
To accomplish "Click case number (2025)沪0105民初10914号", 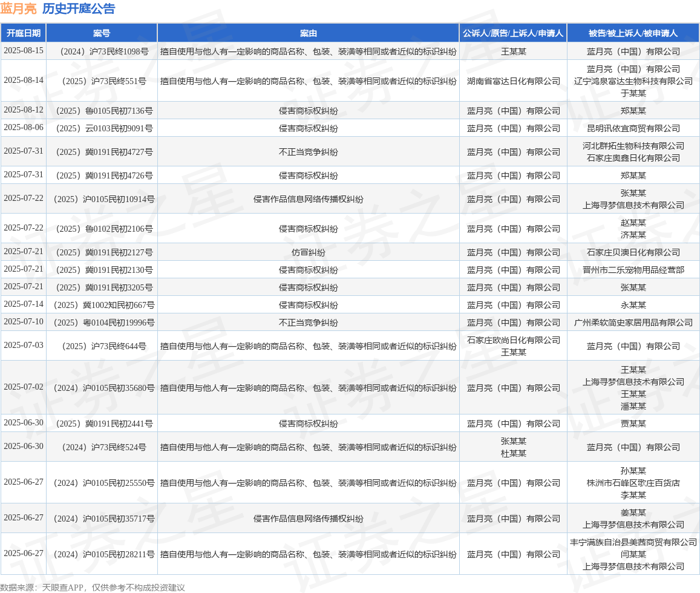I will click(101, 199).
